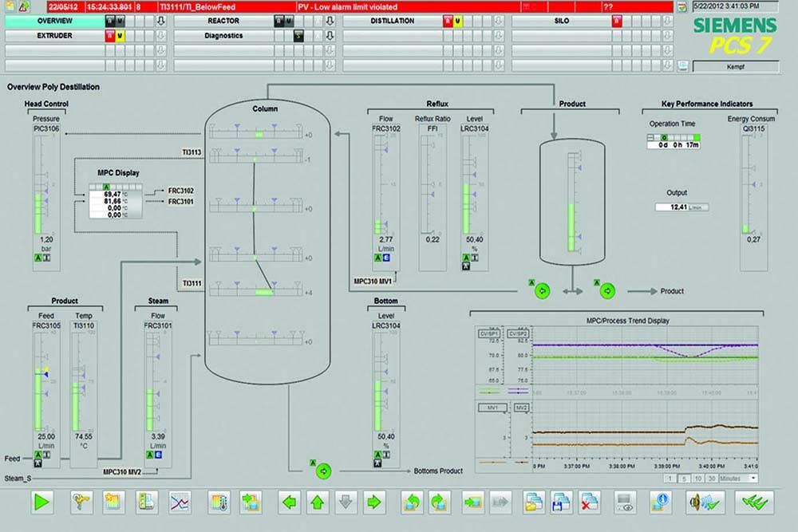Click the Operation Time progress bar

click(674, 137)
